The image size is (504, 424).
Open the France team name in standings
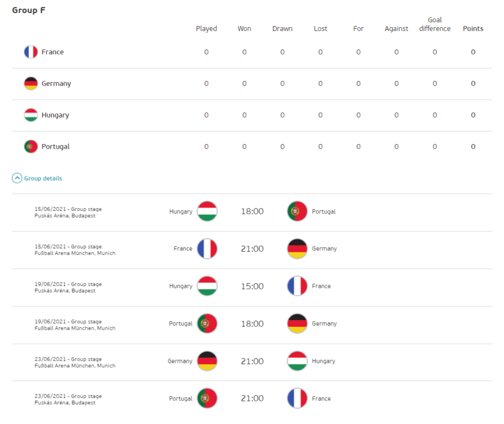point(53,52)
